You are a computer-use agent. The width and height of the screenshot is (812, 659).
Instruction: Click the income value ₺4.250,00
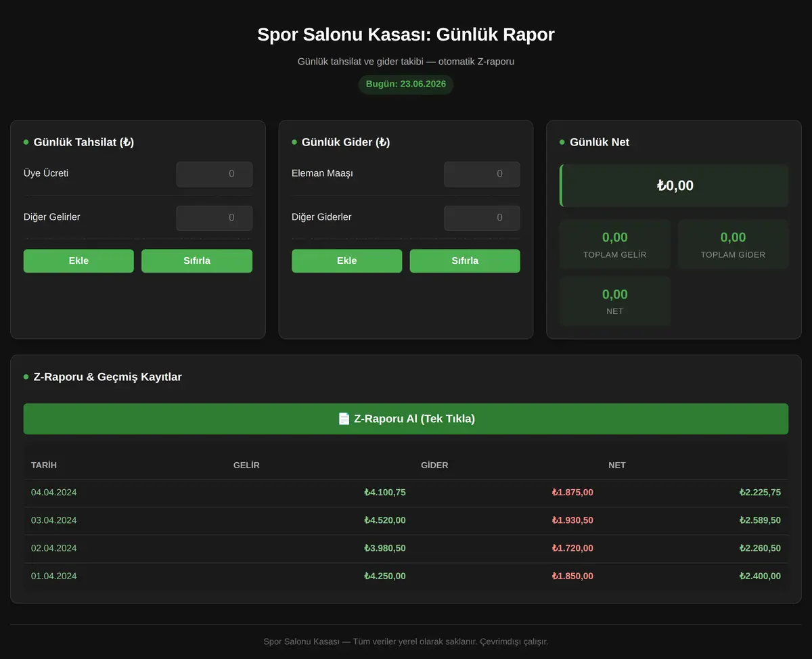[x=385, y=576]
